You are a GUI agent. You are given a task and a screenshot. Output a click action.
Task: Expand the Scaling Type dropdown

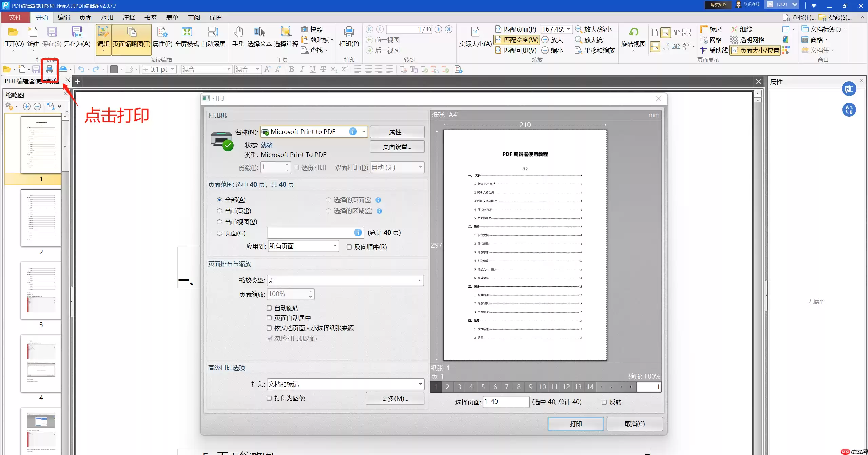click(x=419, y=280)
